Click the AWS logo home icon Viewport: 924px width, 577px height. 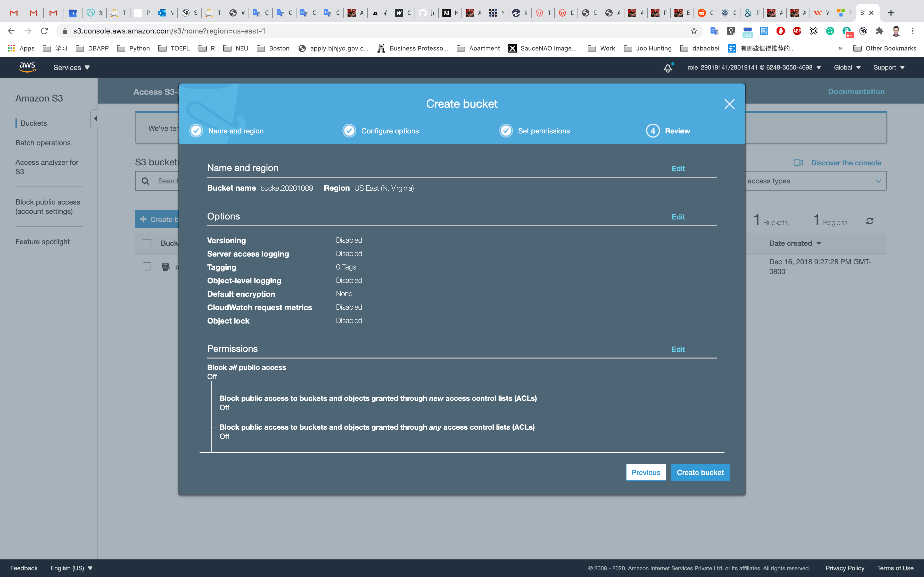(27, 67)
